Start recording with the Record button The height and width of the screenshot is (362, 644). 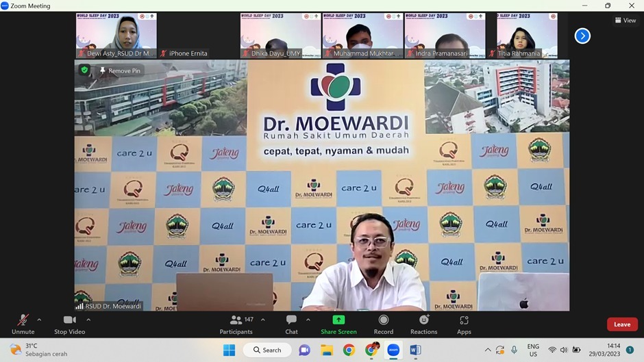click(x=383, y=324)
